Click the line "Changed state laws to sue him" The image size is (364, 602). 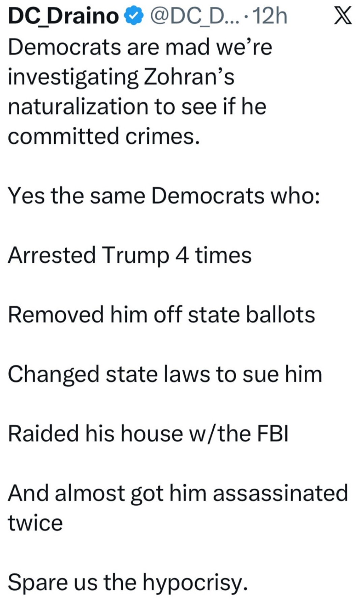[165, 374]
